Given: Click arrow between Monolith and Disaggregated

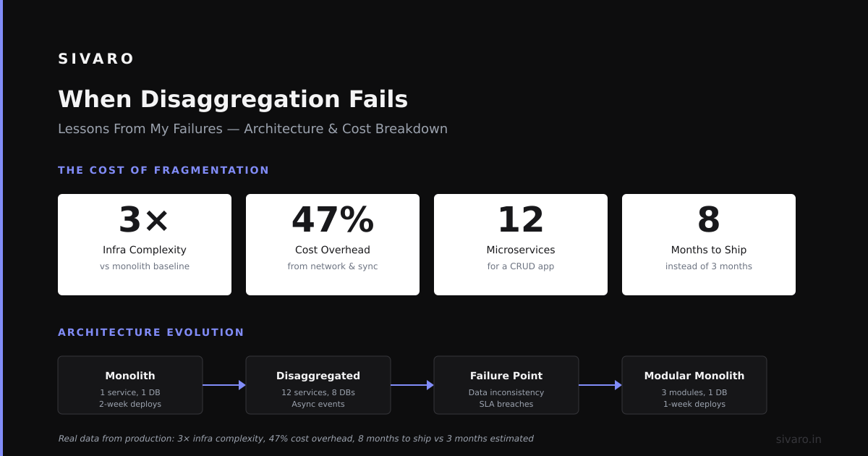Looking at the screenshot, I should (x=224, y=385).
